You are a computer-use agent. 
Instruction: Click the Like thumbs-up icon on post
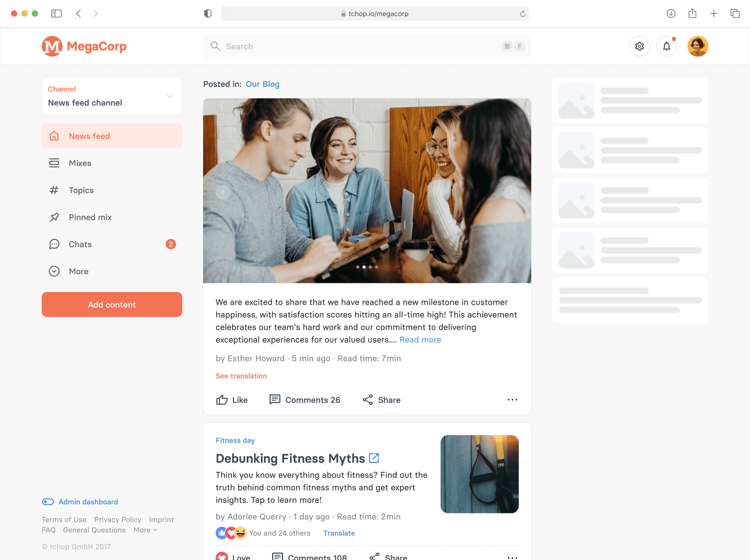click(223, 400)
